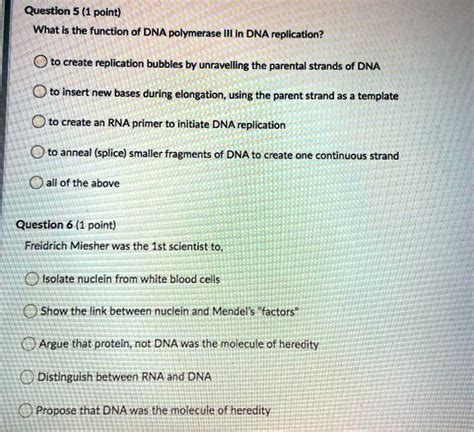This screenshot has height=432, width=474.
Task: Click the 'Question 6 (1 point)' heading
Action: [x=66, y=225]
